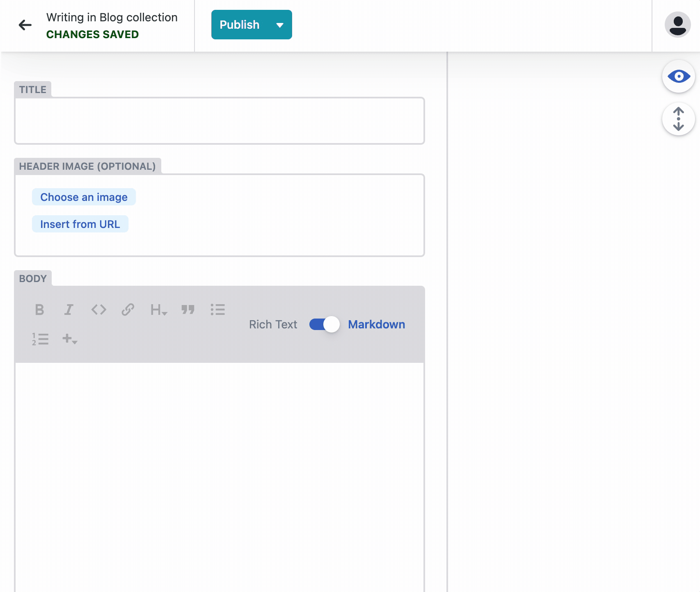Insert header image from URL

click(80, 224)
